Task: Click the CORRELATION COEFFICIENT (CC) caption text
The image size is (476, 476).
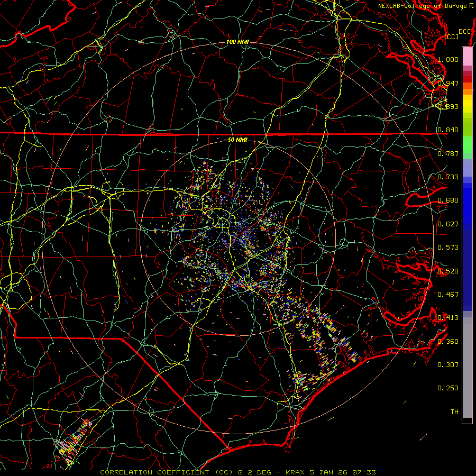Action: 167,472
